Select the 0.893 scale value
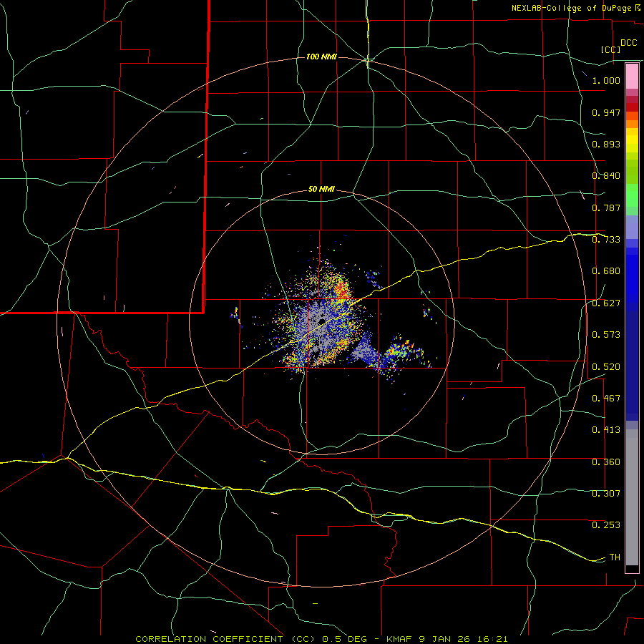 coord(606,144)
